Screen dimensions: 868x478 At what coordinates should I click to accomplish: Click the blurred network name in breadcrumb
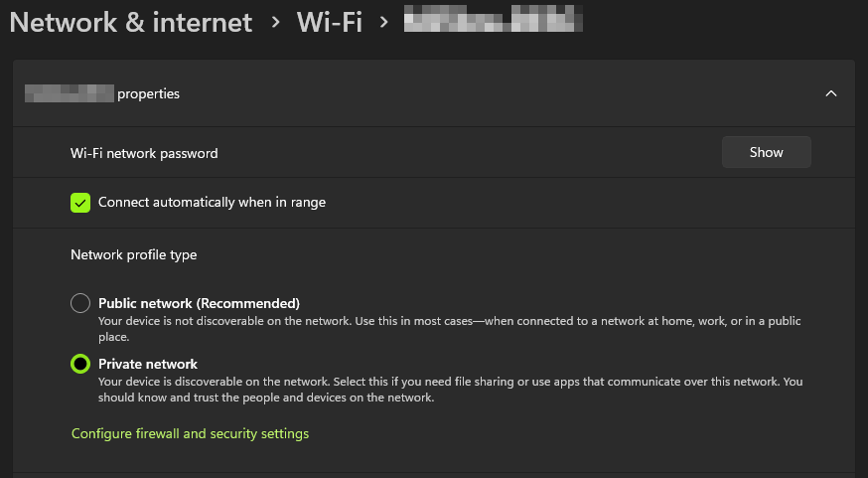tap(493, 22)
